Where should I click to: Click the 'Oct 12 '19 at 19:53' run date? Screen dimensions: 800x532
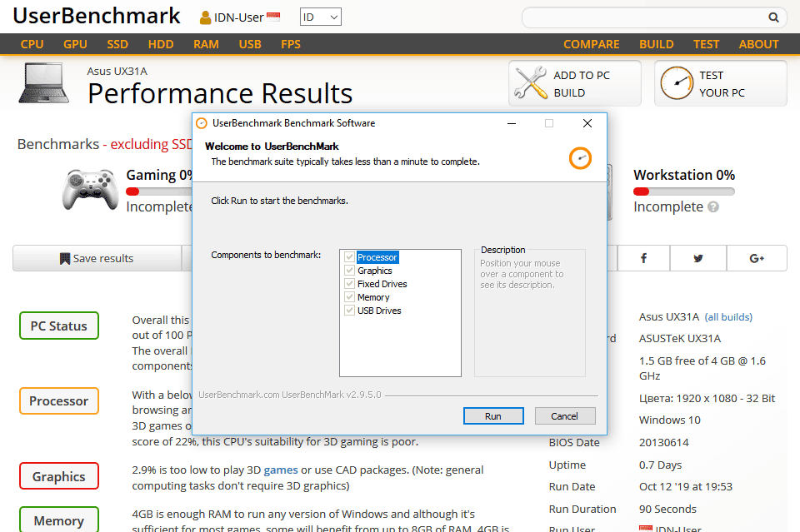pyautogui.click(x=685, y=487)
